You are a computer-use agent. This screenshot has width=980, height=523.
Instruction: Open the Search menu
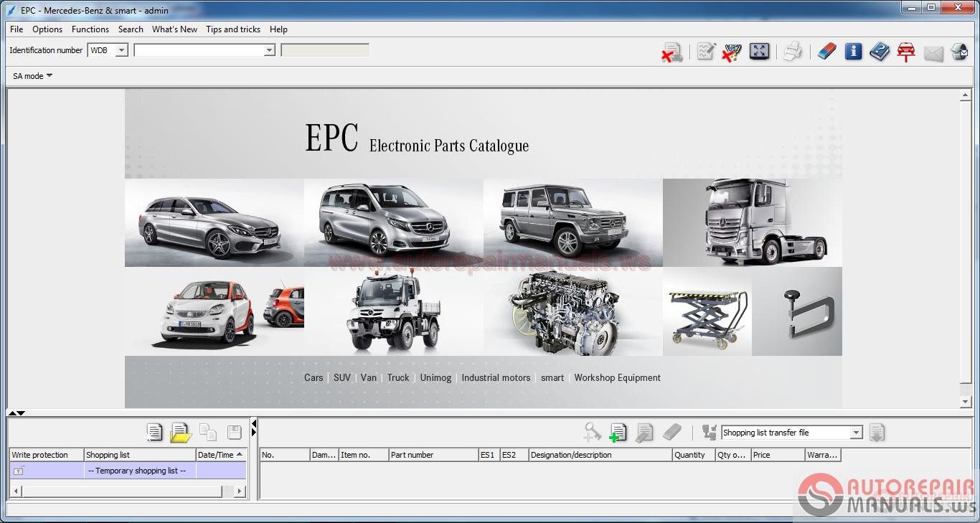131,29
